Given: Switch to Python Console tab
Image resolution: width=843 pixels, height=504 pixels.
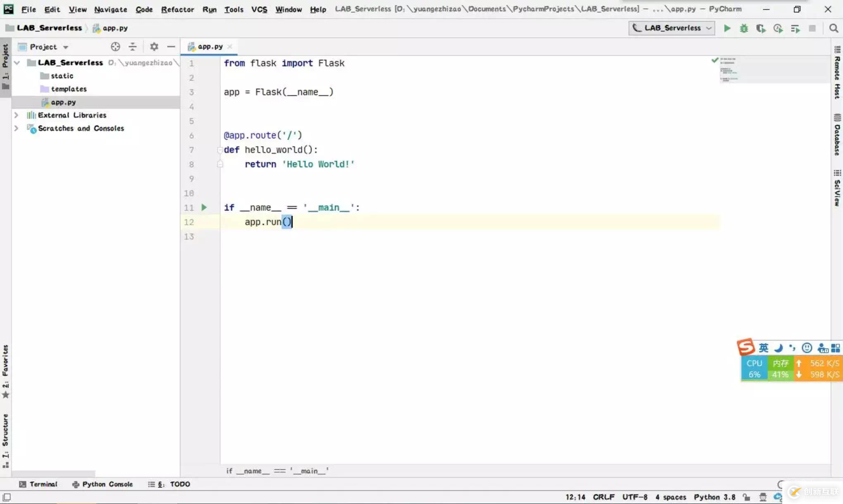Looking at the screenshot, I should tap(107, 484).
